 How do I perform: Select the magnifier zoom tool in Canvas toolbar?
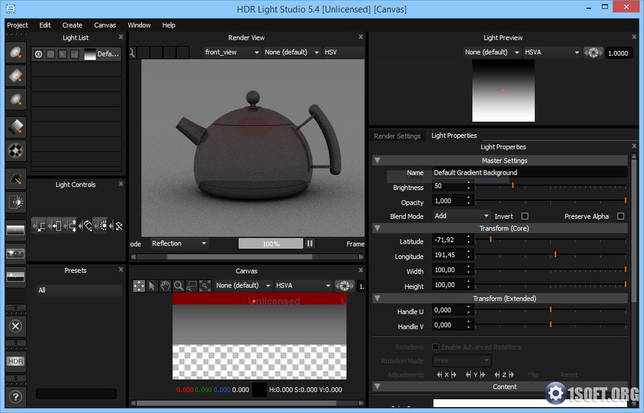pos(179,286)
